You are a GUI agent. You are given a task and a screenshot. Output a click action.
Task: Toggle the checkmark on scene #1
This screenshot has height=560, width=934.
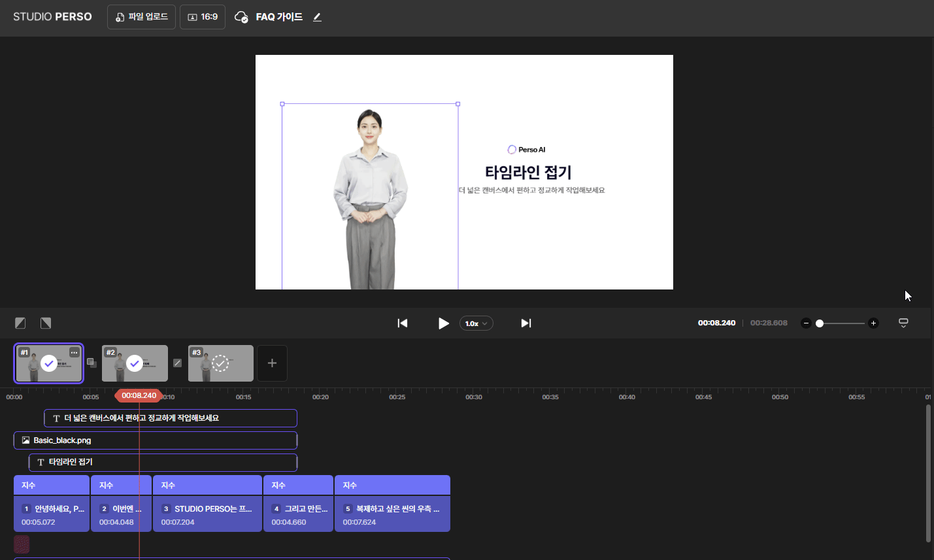(49, 363)
